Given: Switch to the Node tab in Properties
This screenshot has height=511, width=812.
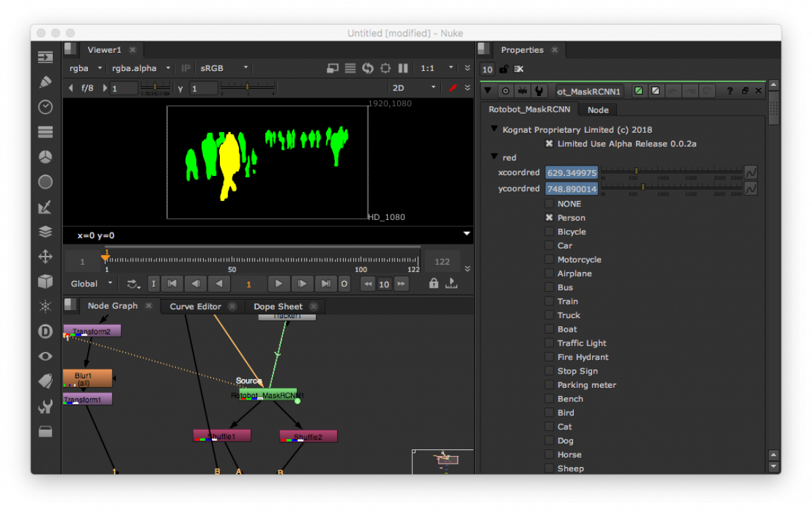Looking at the screenshot, I should pos(598,109).
